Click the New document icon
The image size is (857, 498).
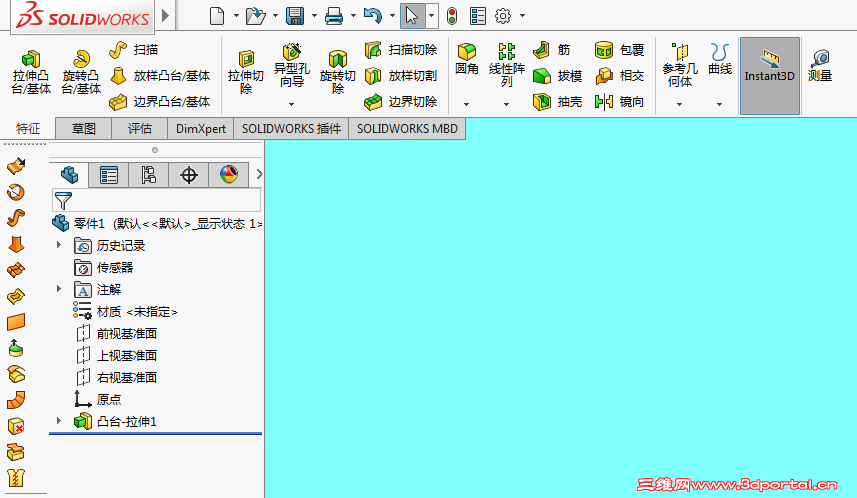click(217, 16)
